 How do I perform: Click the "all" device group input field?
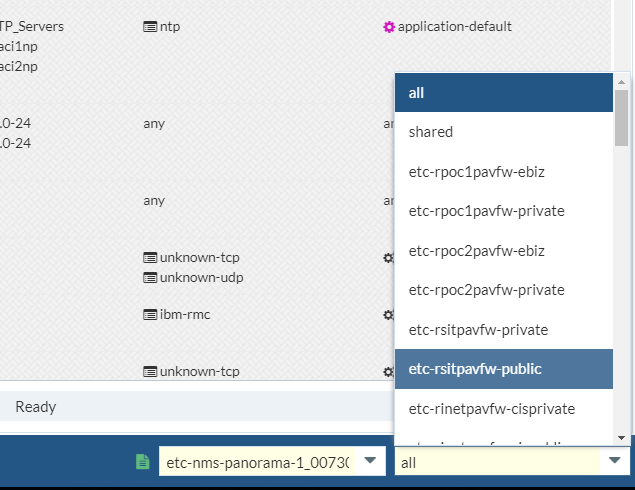coord(495,461)
